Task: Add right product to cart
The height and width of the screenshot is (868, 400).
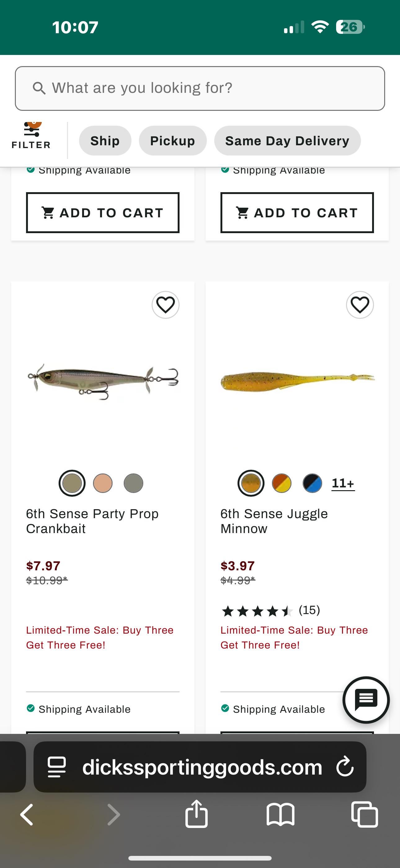Action: 297,213
